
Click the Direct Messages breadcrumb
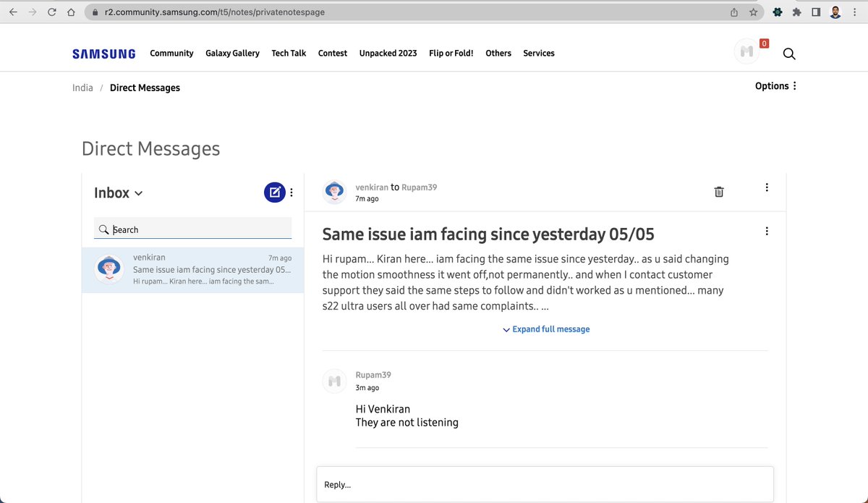click(x=145, y=88)
